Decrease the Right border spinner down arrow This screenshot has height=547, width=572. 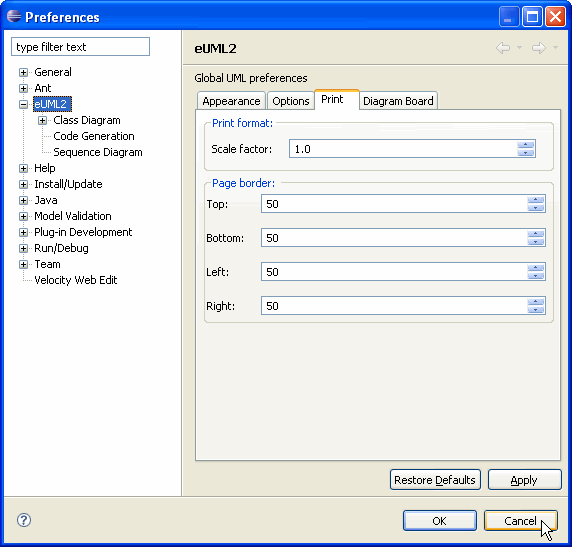536,310
